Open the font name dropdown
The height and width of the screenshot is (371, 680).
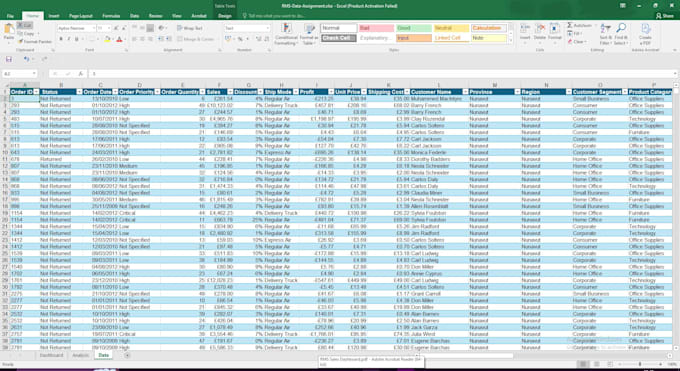pos(93,28)
